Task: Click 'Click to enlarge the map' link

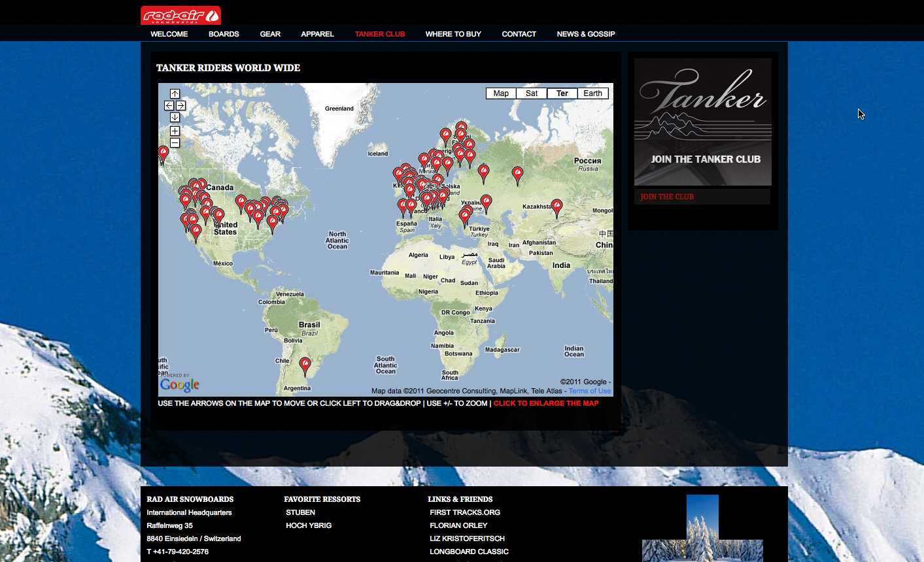Action: tap(546, 403)
